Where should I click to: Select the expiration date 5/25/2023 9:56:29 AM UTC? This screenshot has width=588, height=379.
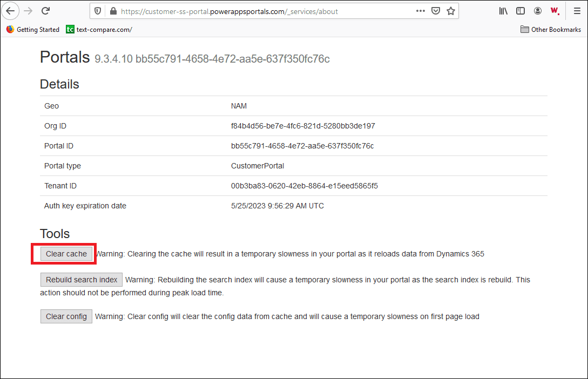coord(278,206)
